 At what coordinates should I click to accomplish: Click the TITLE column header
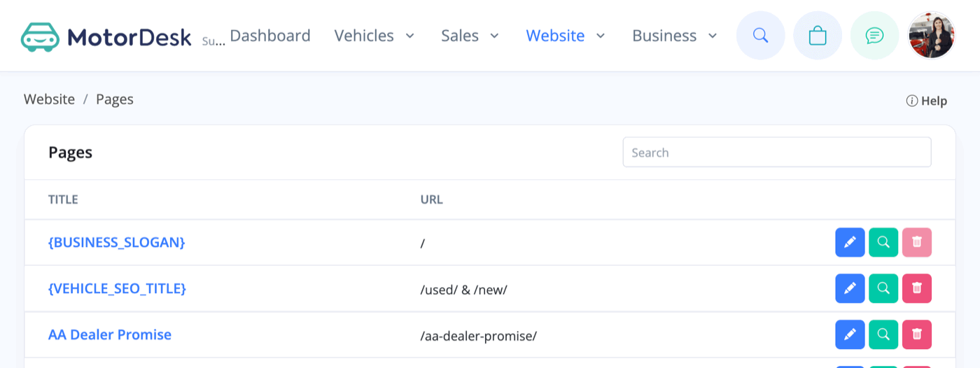[x=63, y=199]
